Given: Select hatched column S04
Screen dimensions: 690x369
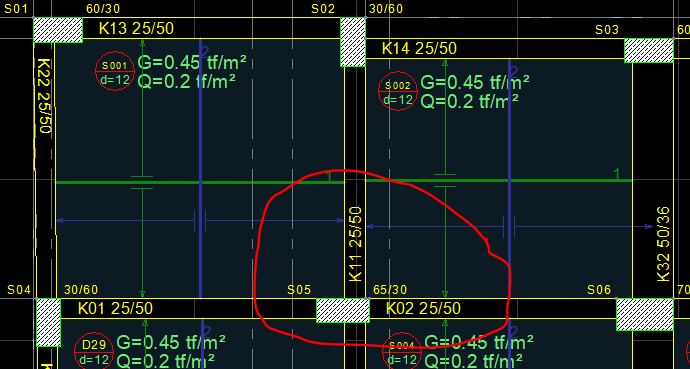Looking at the screenshot, I should tap(48, 322).
